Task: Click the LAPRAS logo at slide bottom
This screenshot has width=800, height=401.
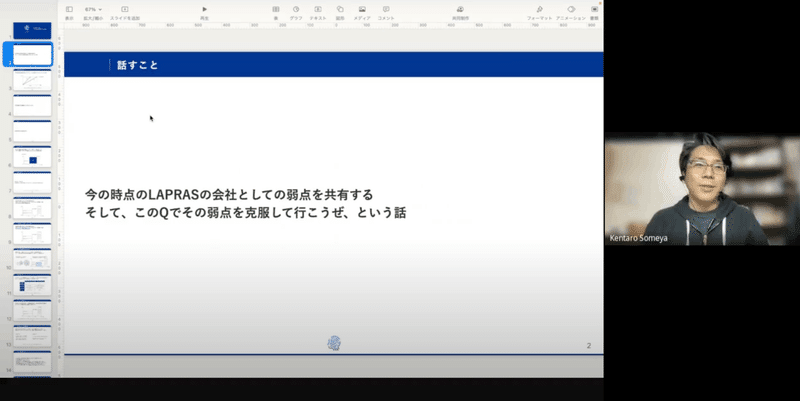Action: pos(334,343)
